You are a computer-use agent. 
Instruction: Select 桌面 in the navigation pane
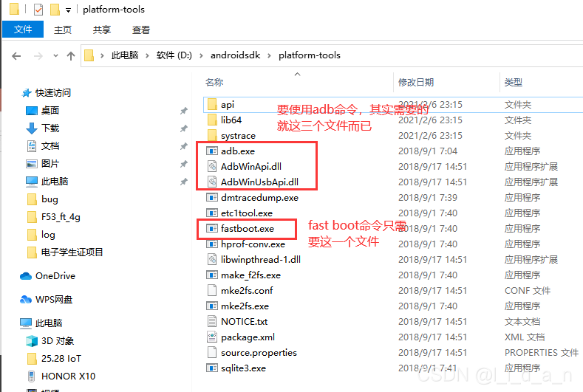click(50, 110)
